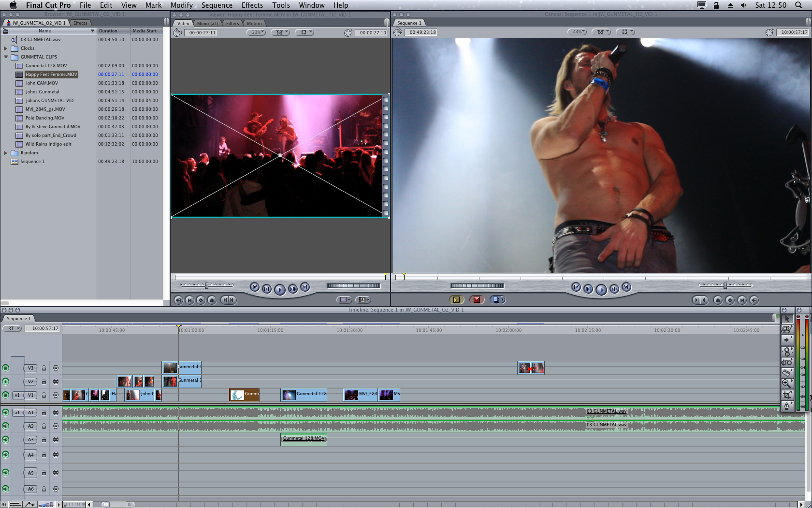Viewport: 812px width, 508px height.
Task: Open the Canvas zoom 44% dropdown
Action: (x=577, y=32)
